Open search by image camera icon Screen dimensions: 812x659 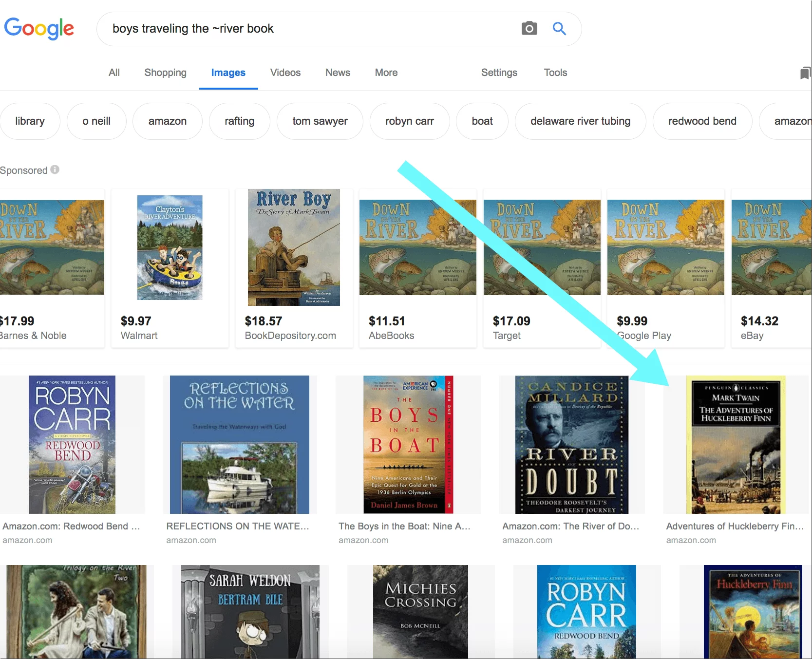click(529, 28)
